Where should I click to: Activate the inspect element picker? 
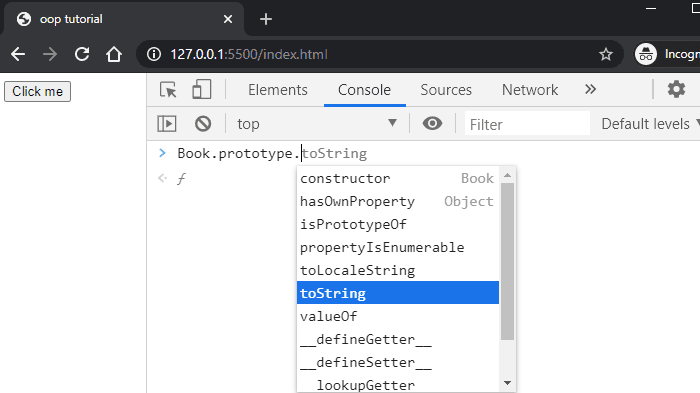click(168, 90)
